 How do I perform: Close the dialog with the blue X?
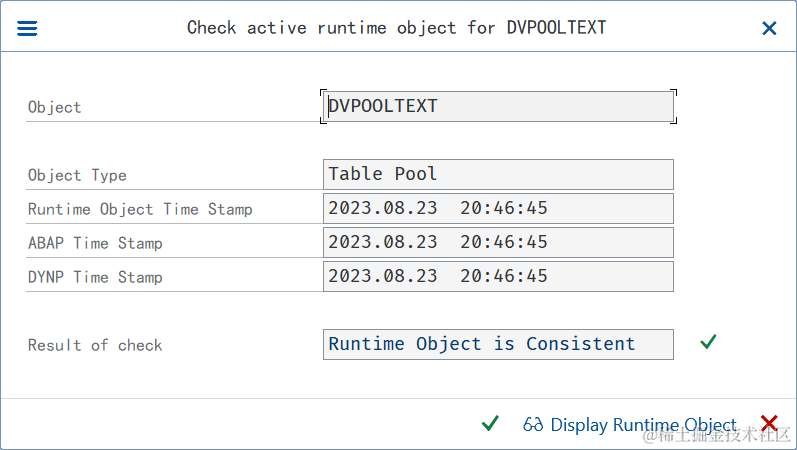point(770,28)
